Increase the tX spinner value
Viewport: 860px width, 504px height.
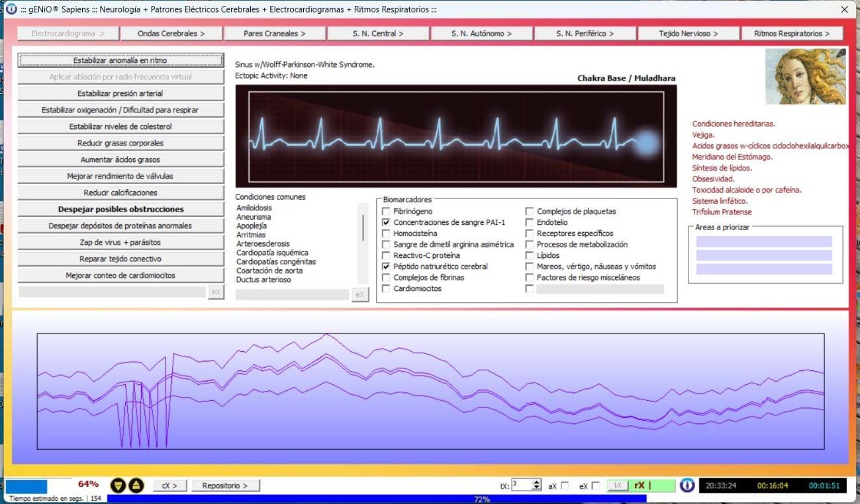click(536, 482)
